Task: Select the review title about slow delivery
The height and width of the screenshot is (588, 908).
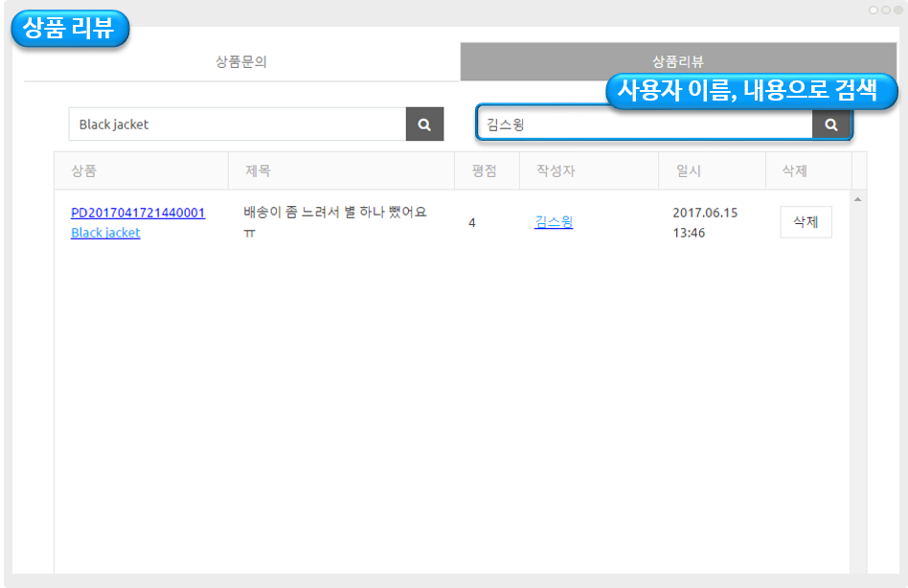Action: (x=334, y=213)
